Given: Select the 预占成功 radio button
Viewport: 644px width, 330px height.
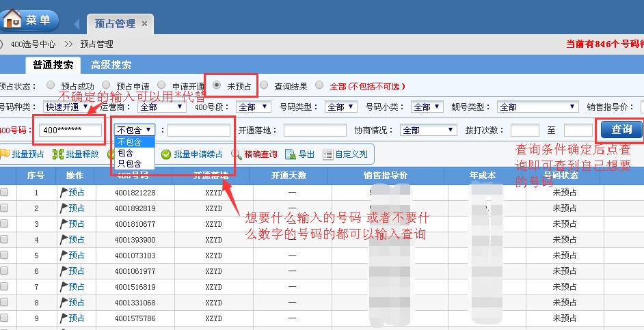Looking at the screenshot, I should click(51, 86).
